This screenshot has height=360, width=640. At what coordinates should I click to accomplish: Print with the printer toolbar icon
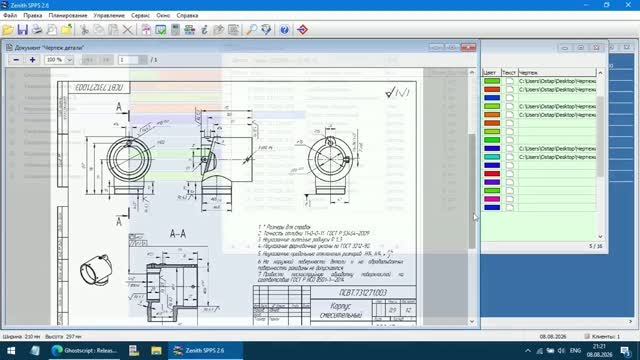[37, 30]
